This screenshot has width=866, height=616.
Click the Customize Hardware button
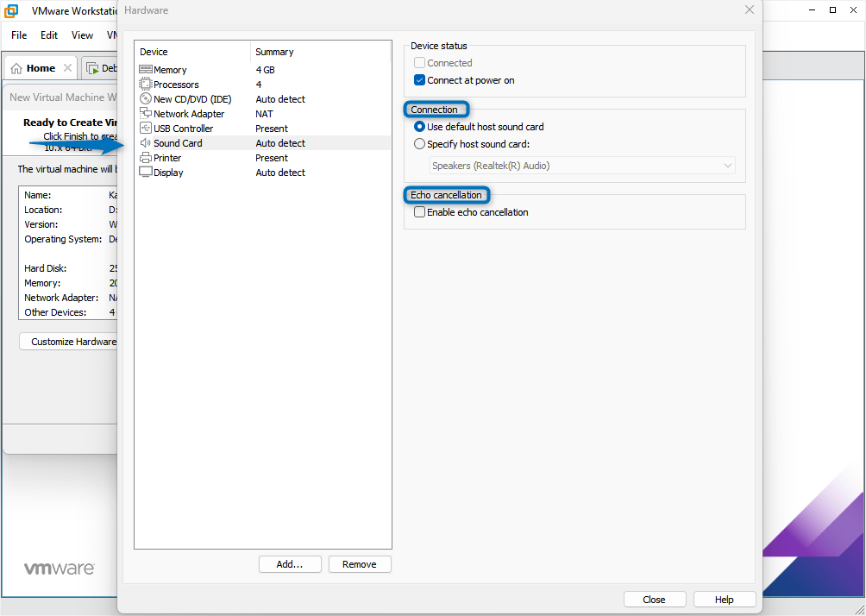coord(69,341)
